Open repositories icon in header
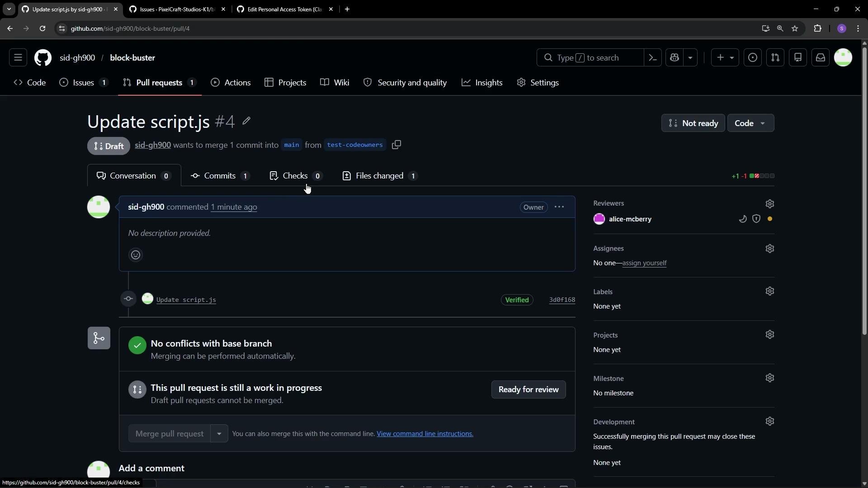Image resolution: width=868 pixels, height=488 pixels. pos(798,58)
